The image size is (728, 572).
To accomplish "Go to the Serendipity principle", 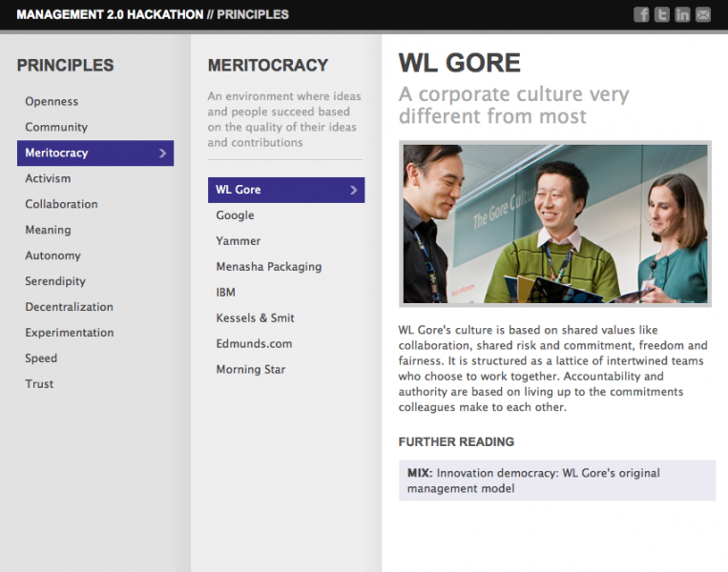I will click(x=55, y=281).
